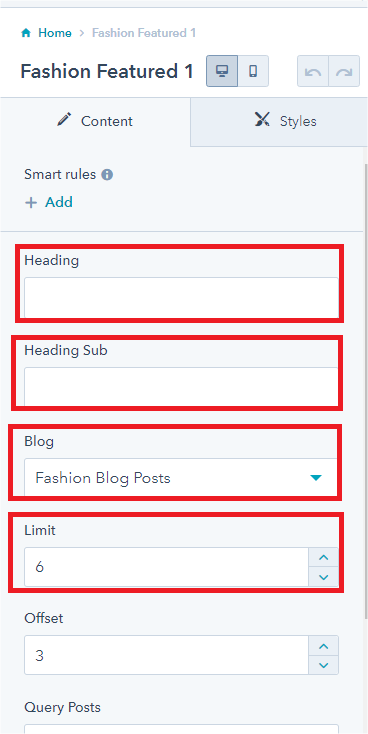368x734 pixels.
Task: Click the redo arrow icon
Action: click(x=344, y=72)
